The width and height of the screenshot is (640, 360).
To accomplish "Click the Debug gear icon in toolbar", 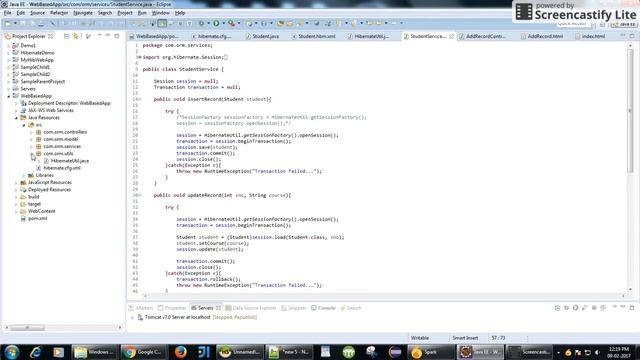I will (201, 23).
